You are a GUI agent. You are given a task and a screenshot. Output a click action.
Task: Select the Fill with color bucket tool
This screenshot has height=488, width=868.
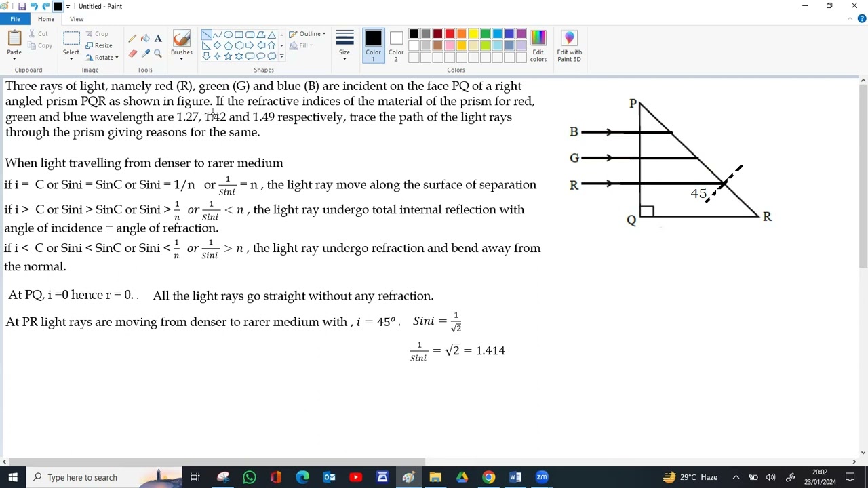pyautogui.click(x=145, y=39)
